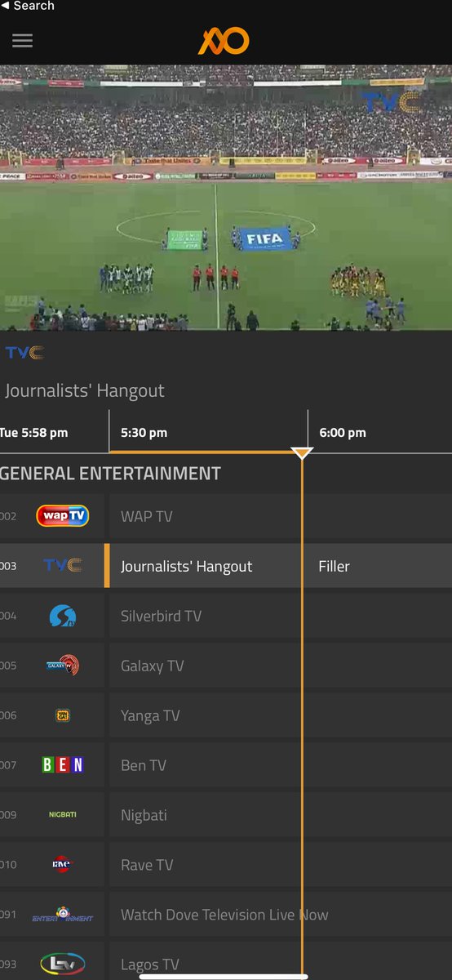This screenshot has height=980, width=452.
Task: Tap channel number 007
Action: click(8, 765)
